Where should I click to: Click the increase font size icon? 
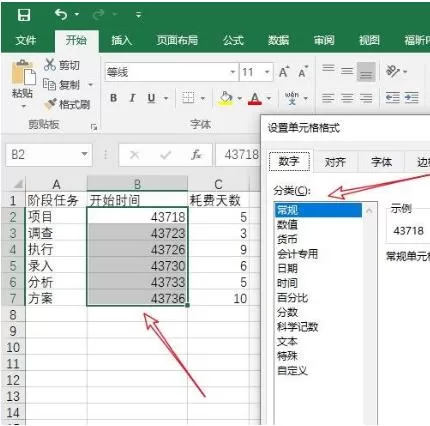[284, 72]
